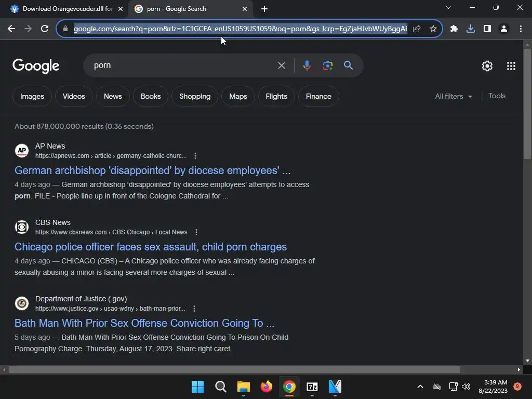
Task: Open notifications badge showing 9
Action: pyautogui.click(x=517, y=387)
